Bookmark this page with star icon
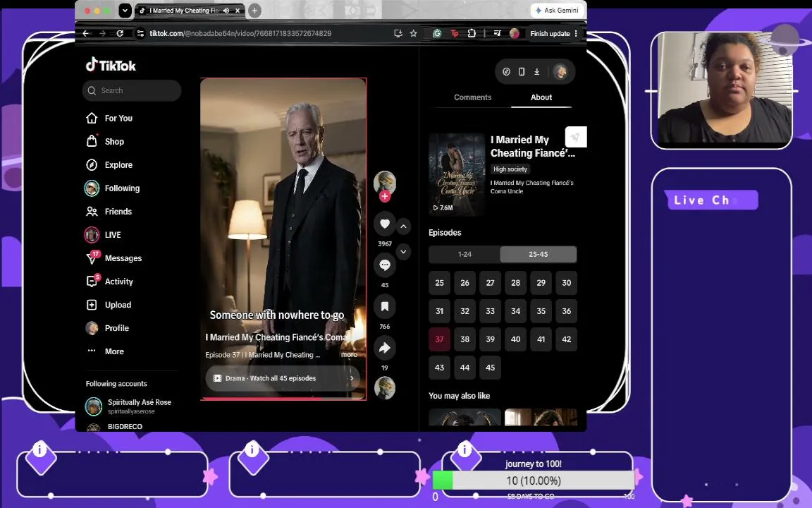Image resolution: width=812 pixels, height=508 pixels. (413, 33)
